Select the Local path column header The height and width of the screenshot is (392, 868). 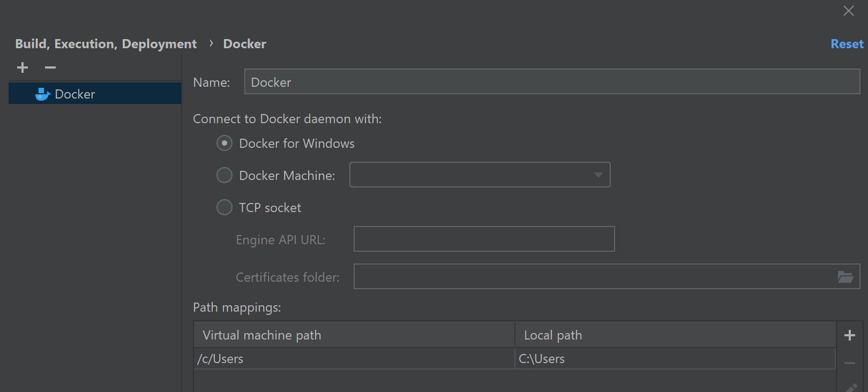(x=675, y=335)
